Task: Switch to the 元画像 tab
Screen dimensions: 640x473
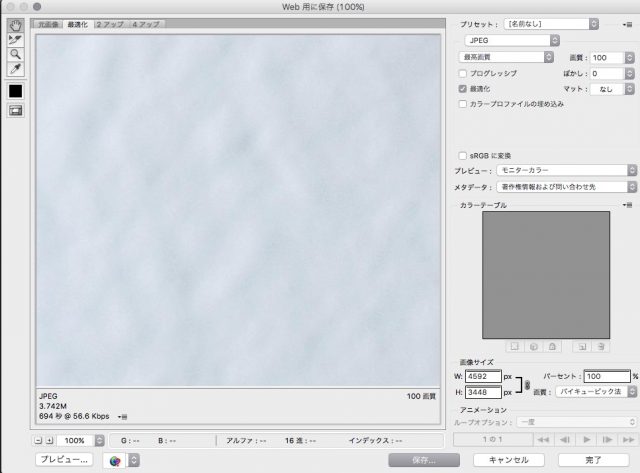Action: coord(48,23)
